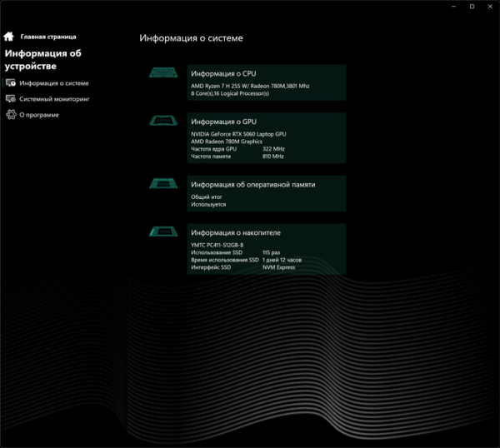This screenshot has width=500, height=448.
Task: Click the YMTC PC411-512GB-B drive name
Action: (217, 245)
